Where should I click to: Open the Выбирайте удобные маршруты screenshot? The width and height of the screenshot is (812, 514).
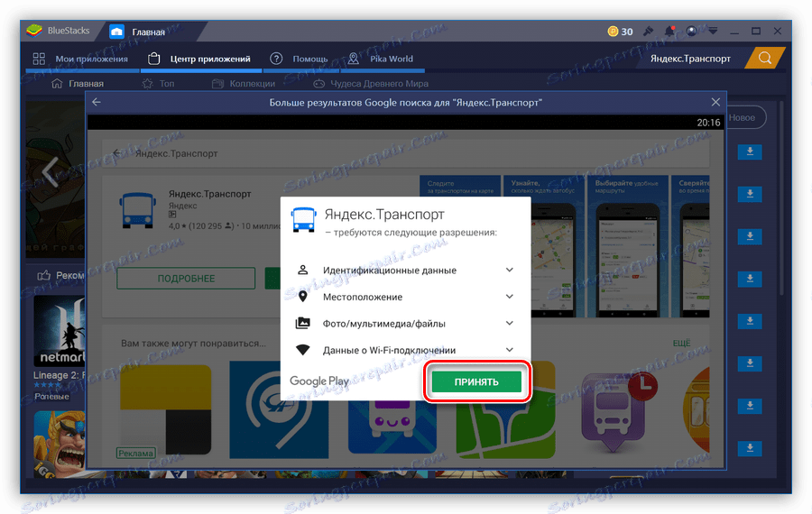pos(627,246)
